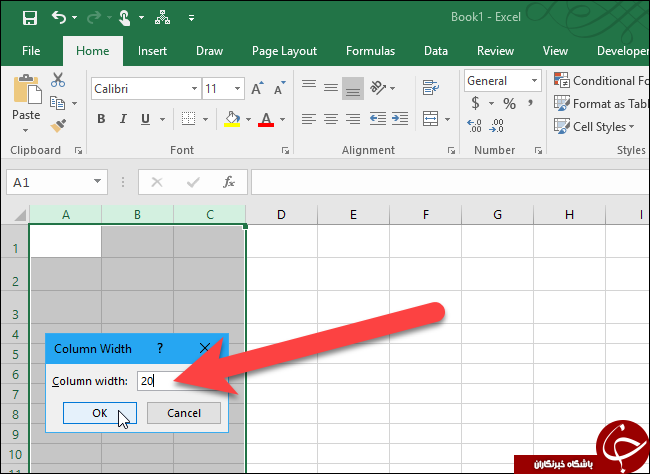Click the Percent Style icon
This screenshot has height=474, width=650.
click(509, 103)
